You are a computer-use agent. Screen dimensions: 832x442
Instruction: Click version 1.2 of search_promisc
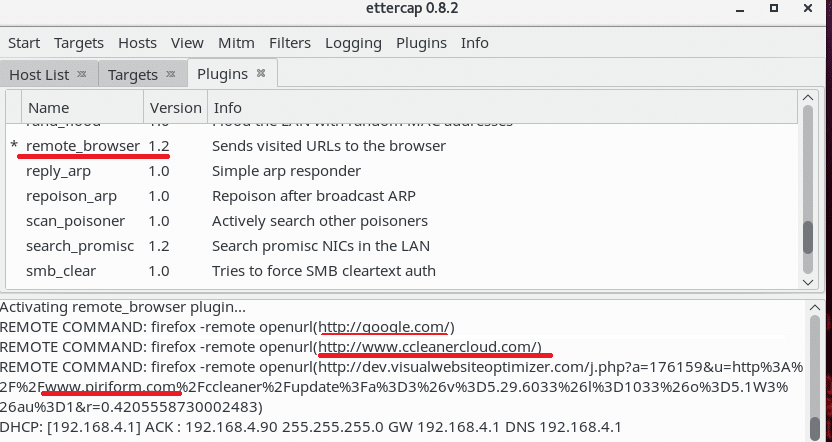point(159,246)
